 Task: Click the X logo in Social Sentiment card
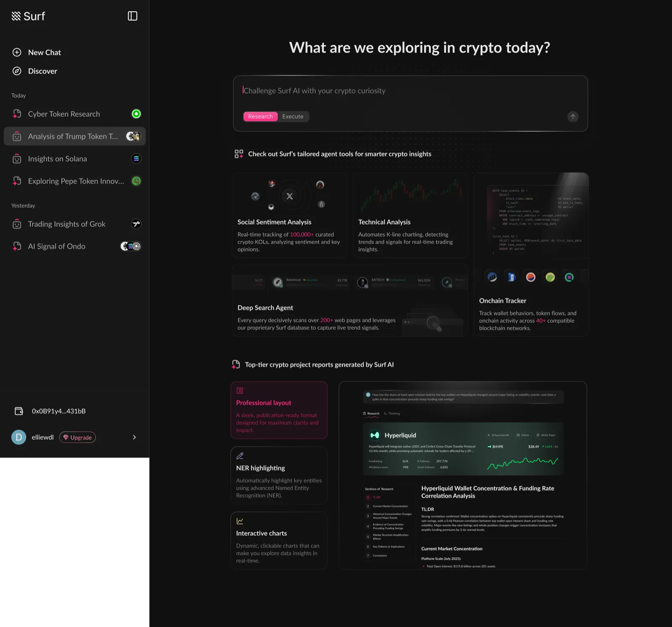pos(289,196)
